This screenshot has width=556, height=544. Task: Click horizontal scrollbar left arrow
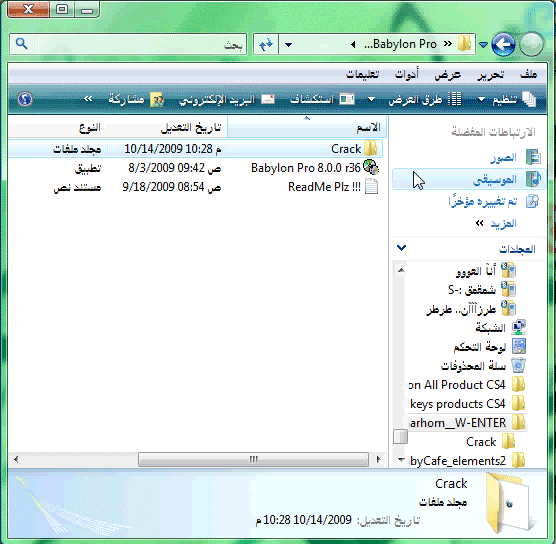click(x=16, y=459)
